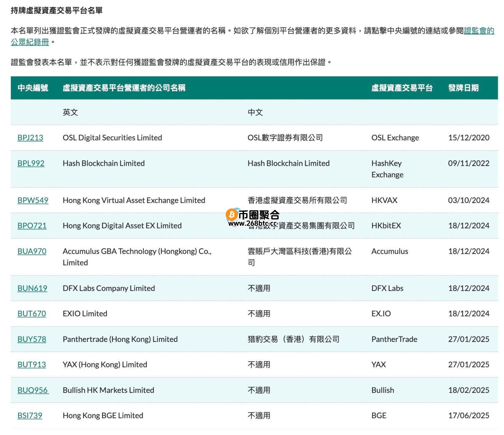This screenshot has height=435, width=504.
Task: Click Panthertrade (Hong Kong) Limited cell
Action: 120,339
